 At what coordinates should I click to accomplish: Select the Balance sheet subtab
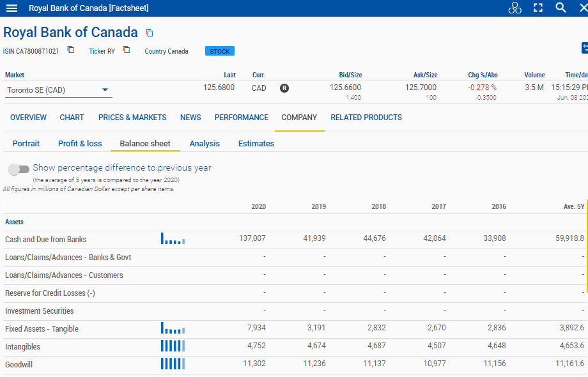pos(145,144)
